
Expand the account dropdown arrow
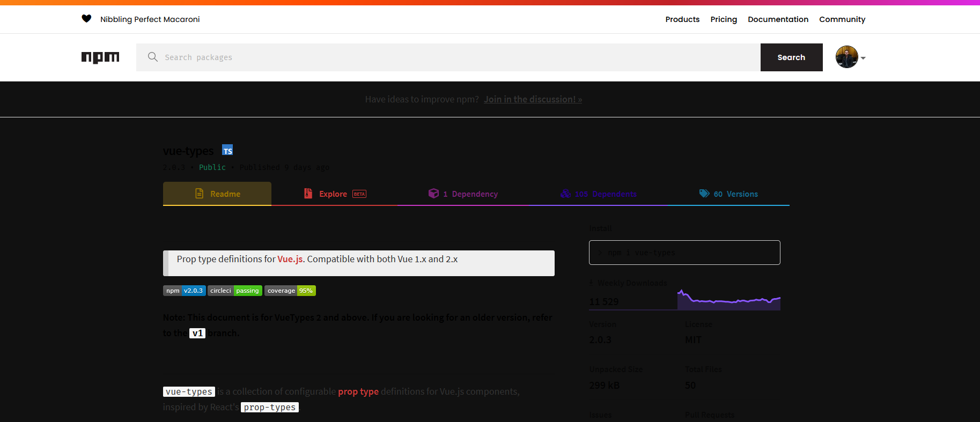pos(863,58)
